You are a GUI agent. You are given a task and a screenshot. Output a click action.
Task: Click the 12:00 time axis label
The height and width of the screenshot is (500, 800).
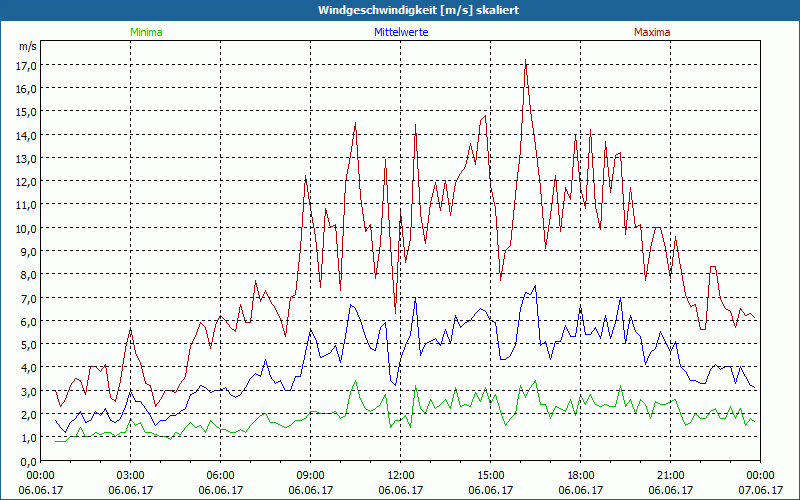400,475
